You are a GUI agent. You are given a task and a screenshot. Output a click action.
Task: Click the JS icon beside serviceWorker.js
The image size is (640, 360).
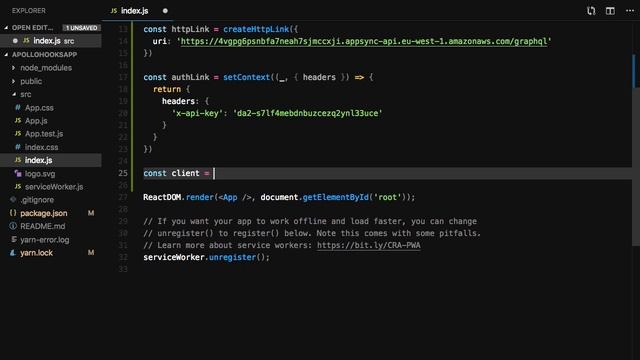point(18,187)
